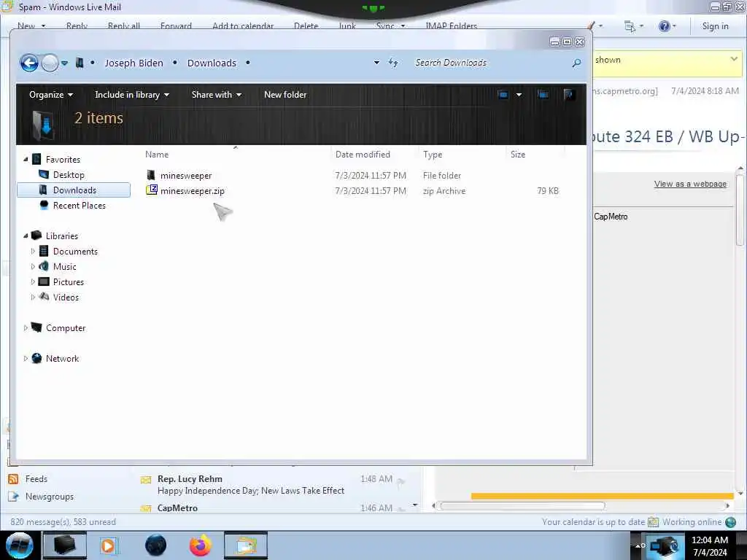Screen dimensions: 747x560
Task: Click the mail reading pane horizontal scrollbar
Action: click(x=522, y=506)
